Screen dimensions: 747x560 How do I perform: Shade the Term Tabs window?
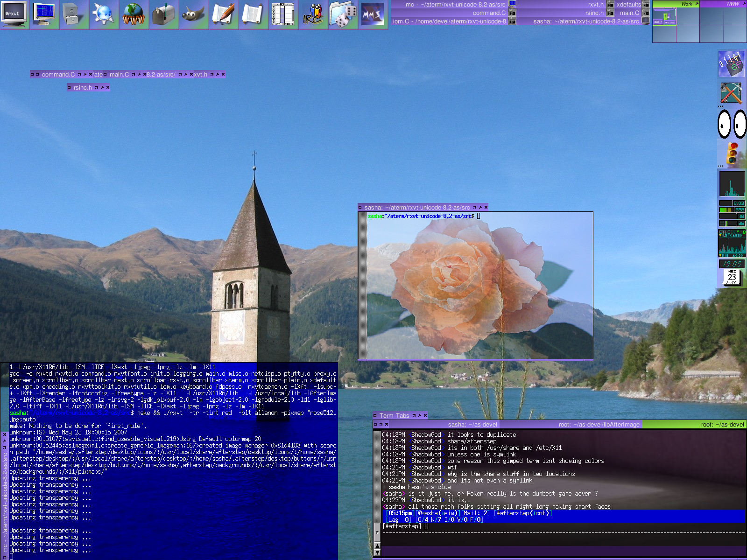coord(414,415)
